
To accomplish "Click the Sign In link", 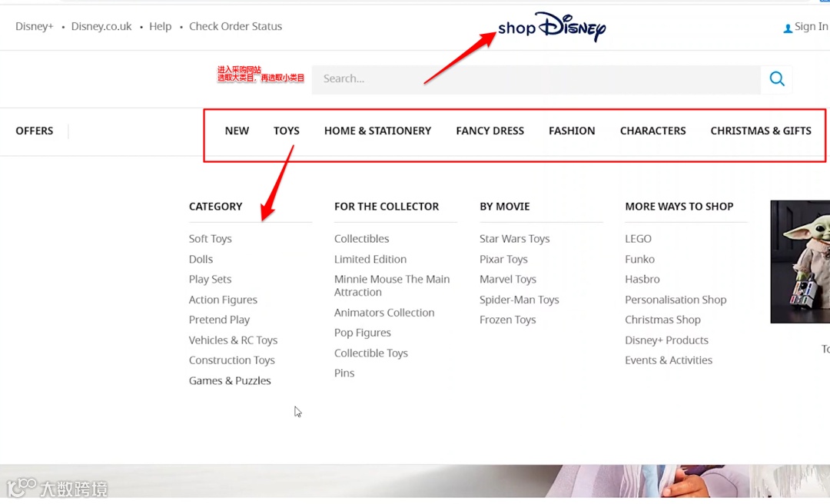I will 811,26.
